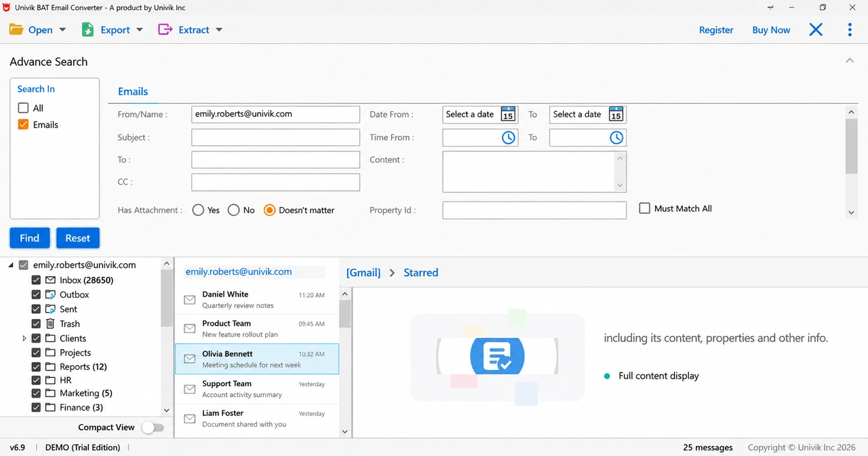Click envelope icon of Olivia Bennett email
This screenshot has height=456, width=868.
[190, 359]
